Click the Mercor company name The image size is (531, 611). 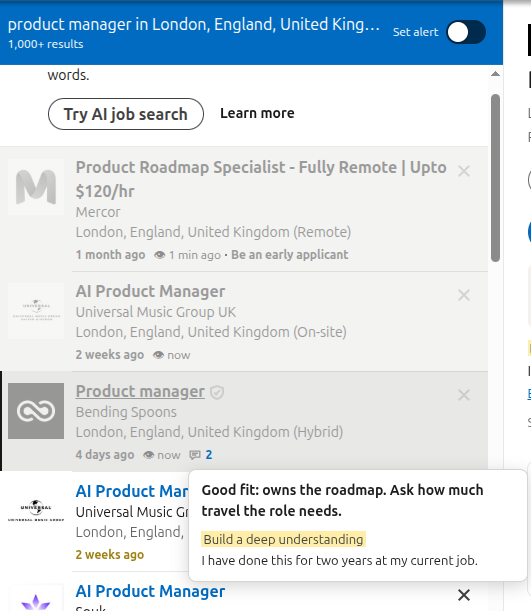point(98,212)
